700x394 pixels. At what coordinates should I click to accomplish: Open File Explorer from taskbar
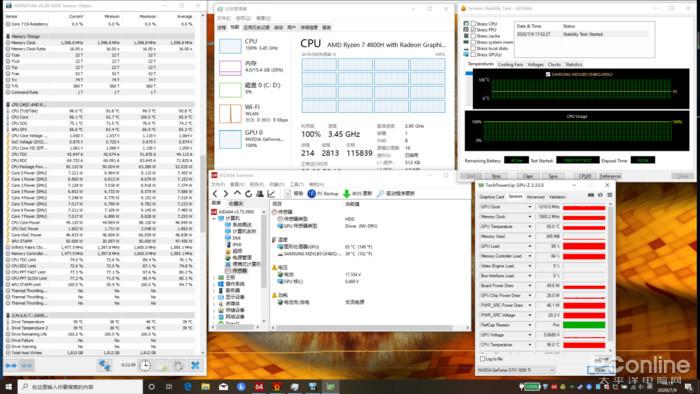[x=206, y=386]
